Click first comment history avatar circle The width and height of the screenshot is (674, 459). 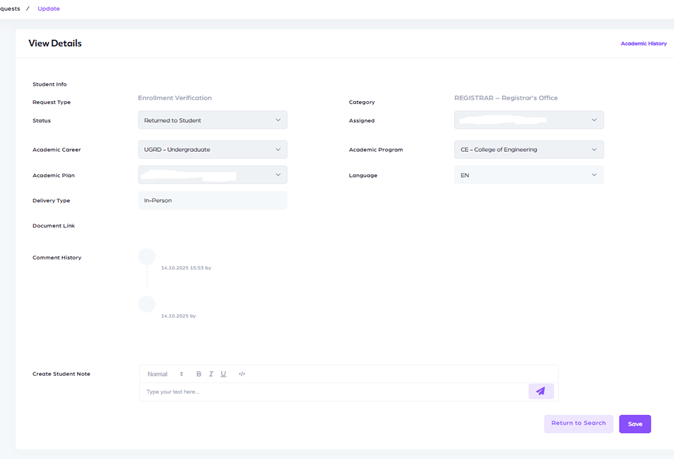pyautogui.click(x=147, y=257)
